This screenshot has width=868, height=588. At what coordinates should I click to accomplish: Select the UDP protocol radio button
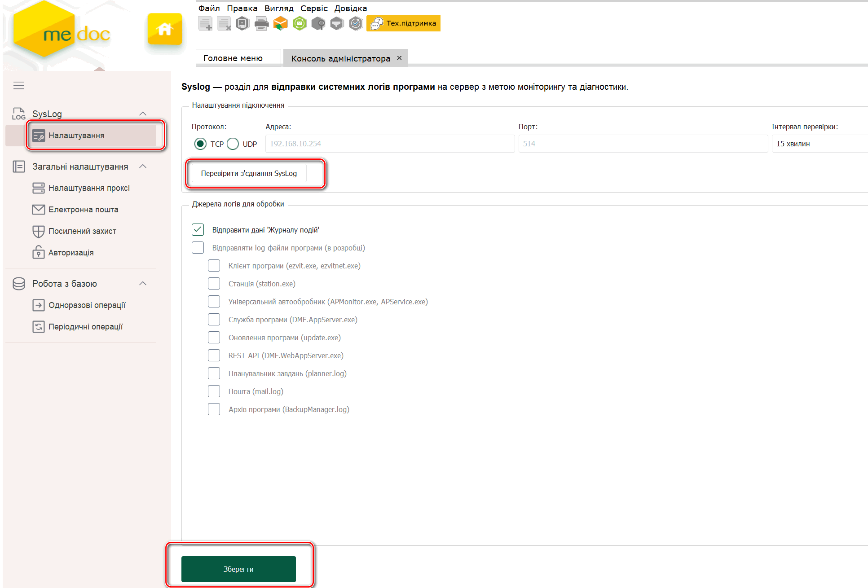233,144
